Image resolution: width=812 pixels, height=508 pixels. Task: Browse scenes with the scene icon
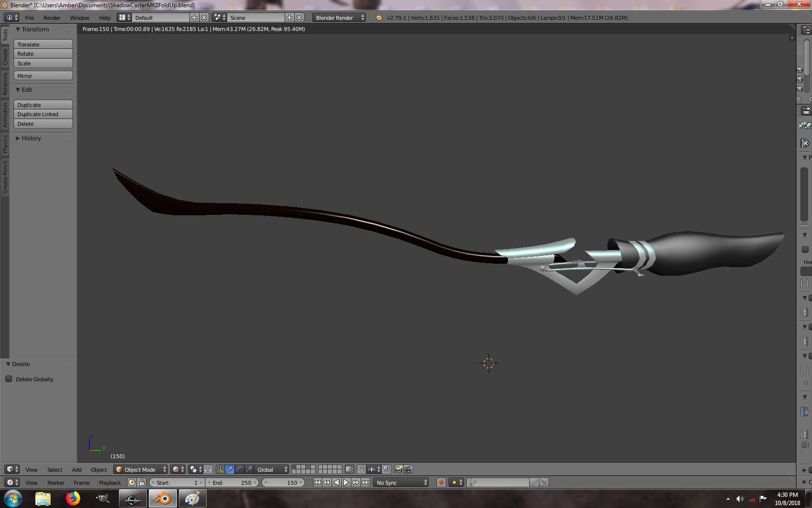[x=219, y=17]
